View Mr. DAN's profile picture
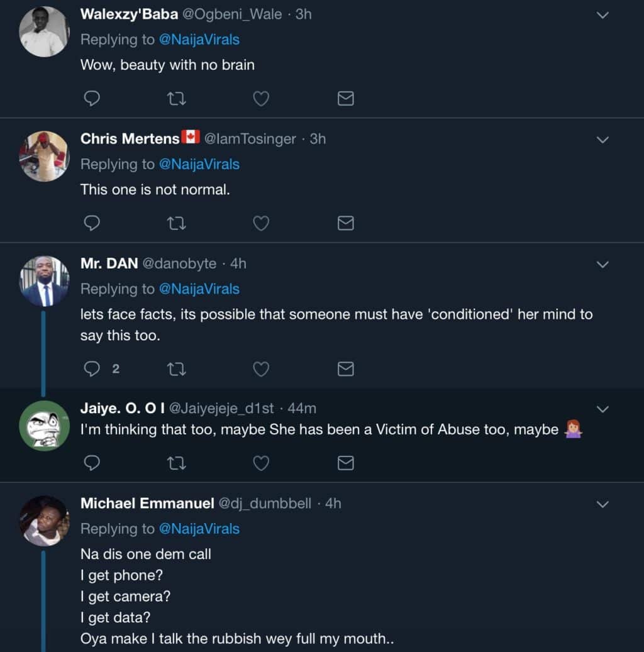Screen dimensions: 644x652 click(44, 282)
